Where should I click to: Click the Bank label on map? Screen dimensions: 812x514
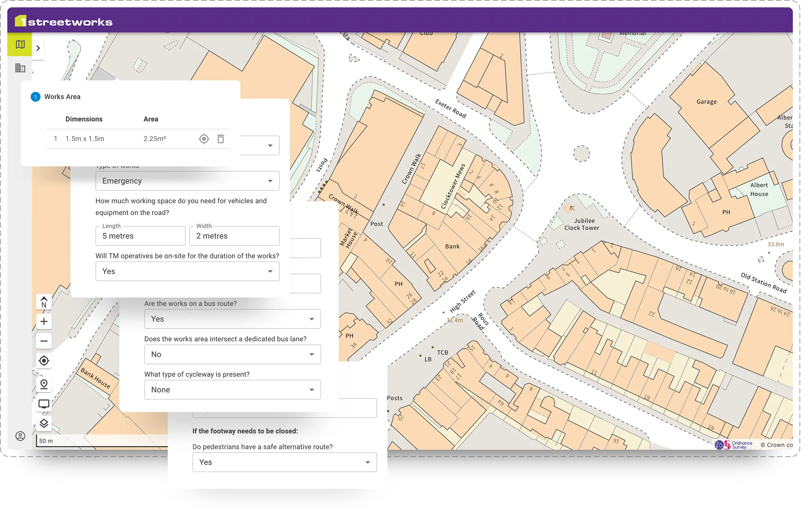point(452,246)
